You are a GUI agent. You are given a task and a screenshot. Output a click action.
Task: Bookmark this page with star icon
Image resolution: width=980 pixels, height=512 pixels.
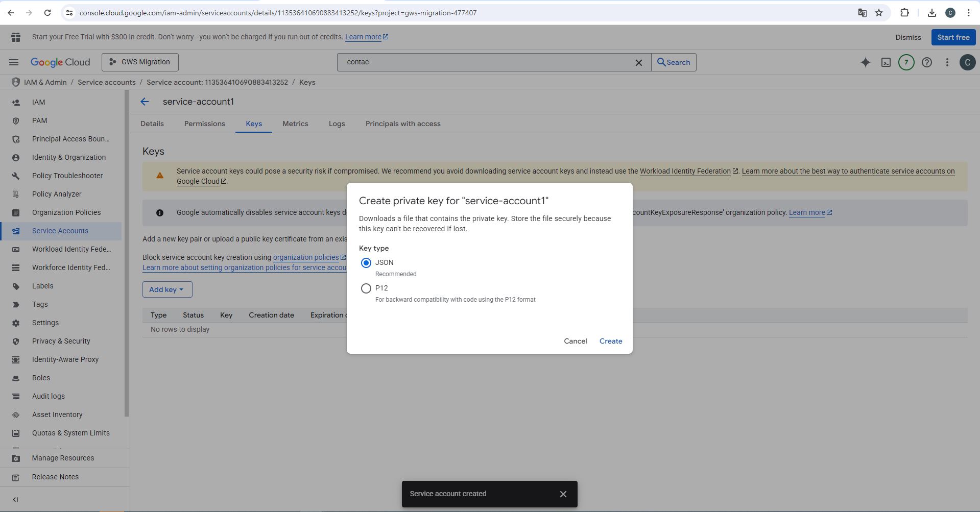pos(879,13)
